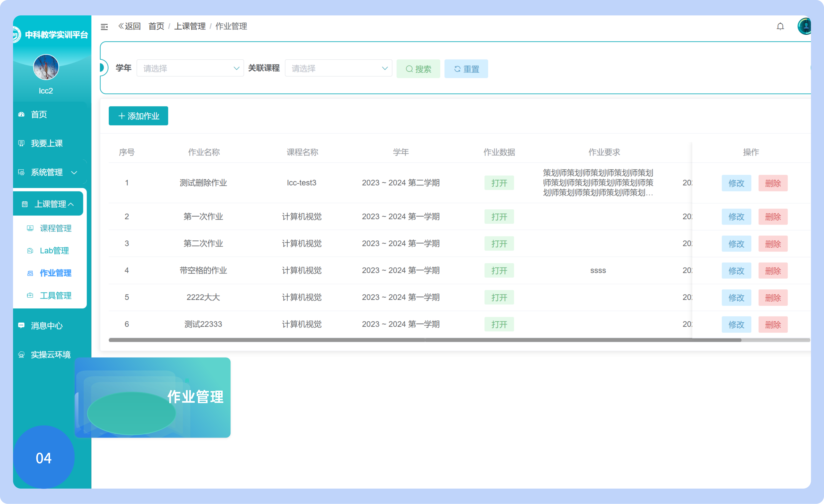This screenshot has width=824, height=504.
Task: Click the refresh icon in the 重置 button
Action: coord(457,69)
